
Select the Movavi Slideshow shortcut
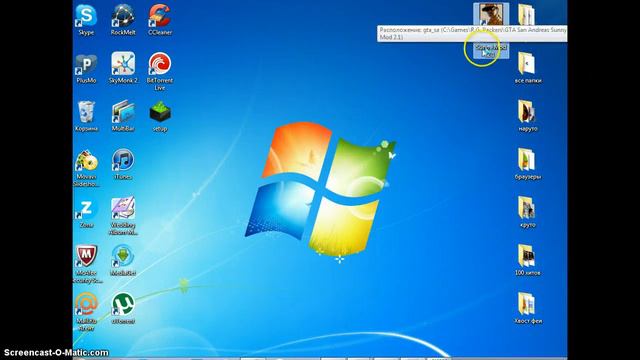[x=86, y=160]
